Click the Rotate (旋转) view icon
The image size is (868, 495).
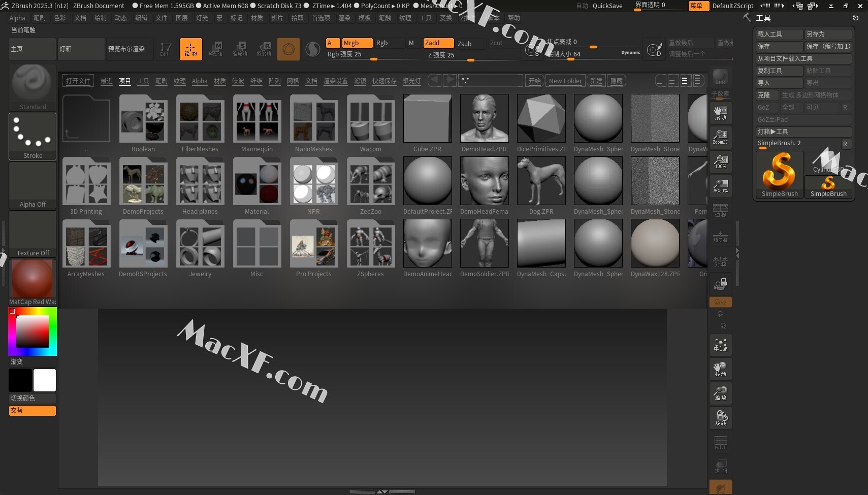point(721,418)
